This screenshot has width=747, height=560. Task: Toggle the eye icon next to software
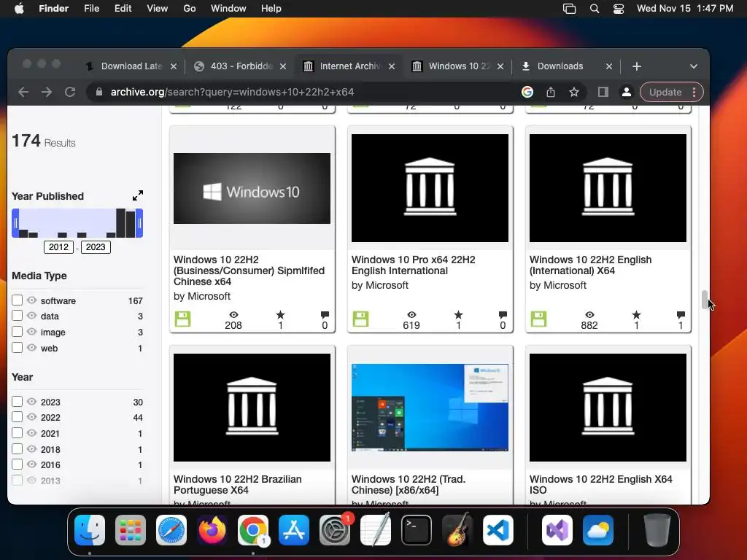tap(32, 300)
